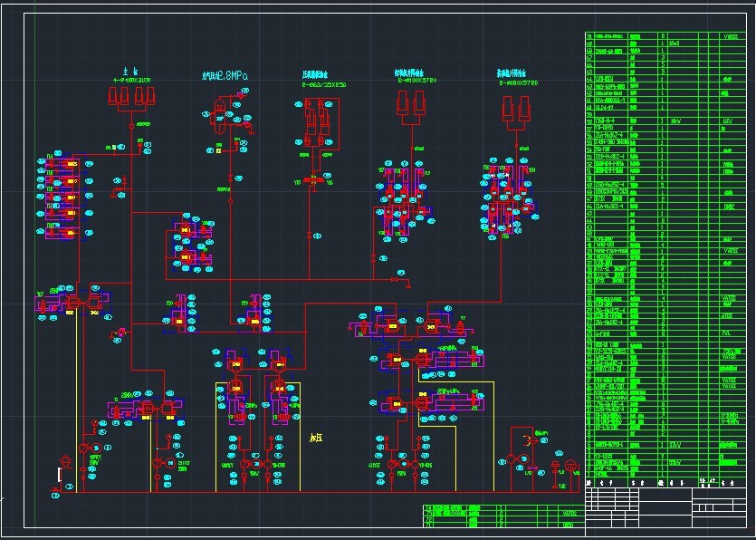This screenshot has height=540, width=756.
Task: Select the green 2-ø63/35X850 label
Action: [324, 84]
